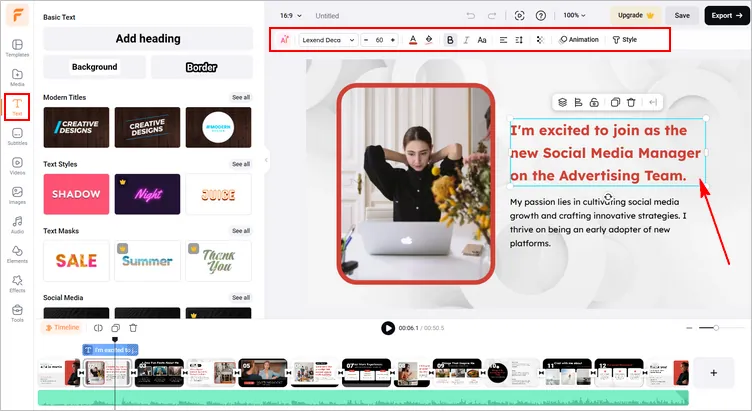Open the Subtitles sidebar panel
Image resolution: width=752 pixels, height=411 pixels.
17,136
